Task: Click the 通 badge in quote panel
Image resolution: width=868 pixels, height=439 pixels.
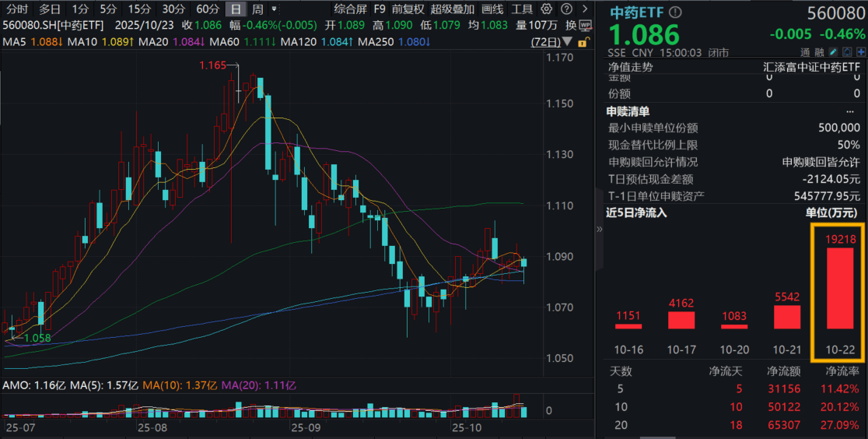Action: (805, 53)
